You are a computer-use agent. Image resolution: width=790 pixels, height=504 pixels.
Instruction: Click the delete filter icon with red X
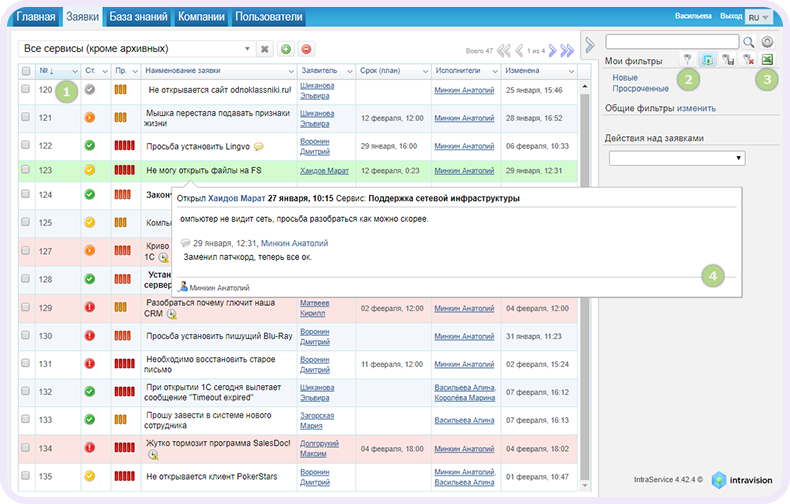point(748,59)
